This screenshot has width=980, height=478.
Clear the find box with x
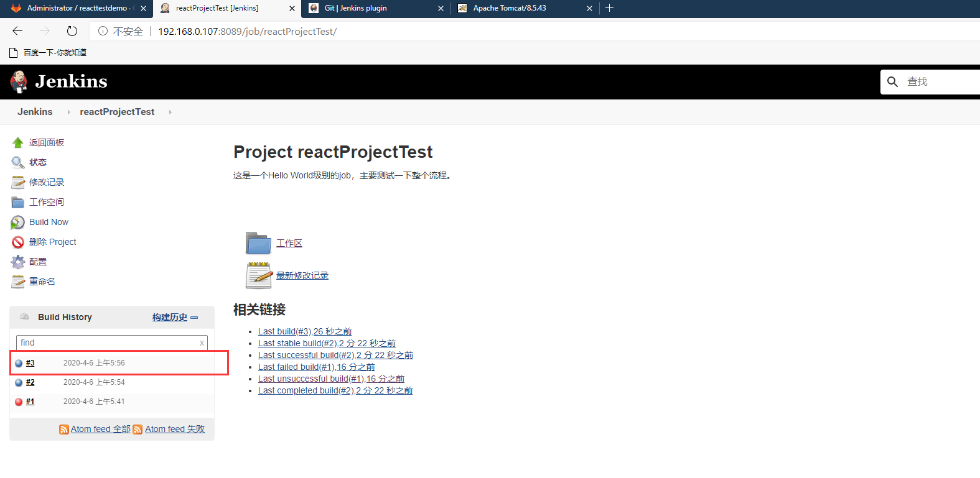coord(202,342)
